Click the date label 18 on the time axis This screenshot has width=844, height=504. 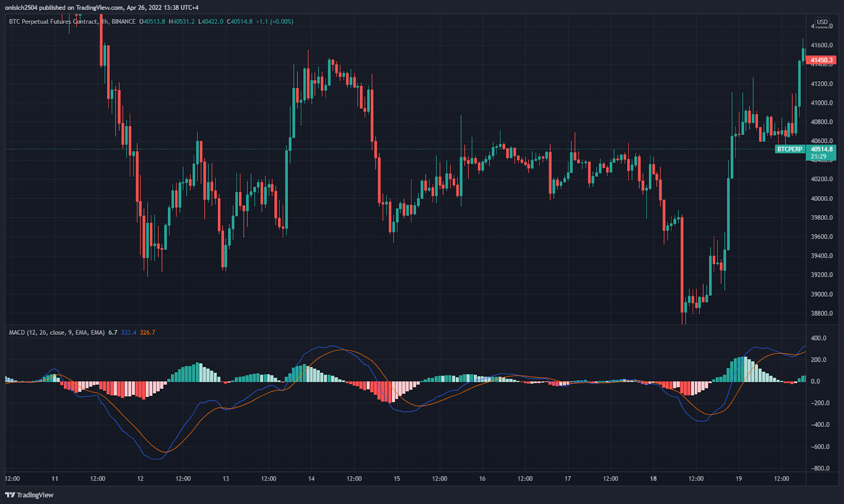653,479
